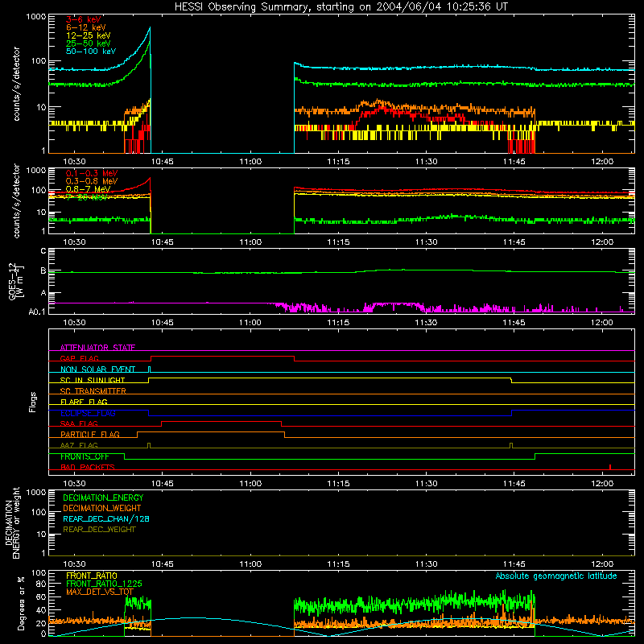This screenshot has height=644, width=644.
Task: Click the 'SC_TRANSMITTER' flag label
Action: click(93, 391)
